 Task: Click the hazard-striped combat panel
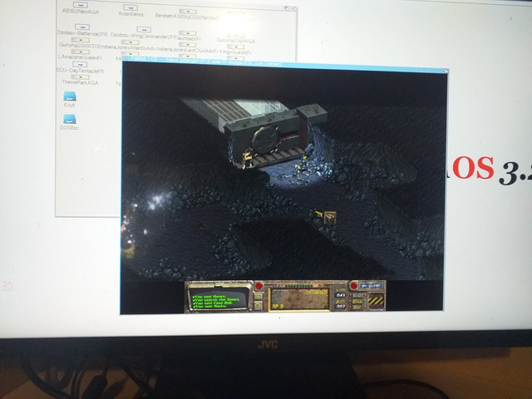(376, 301)
